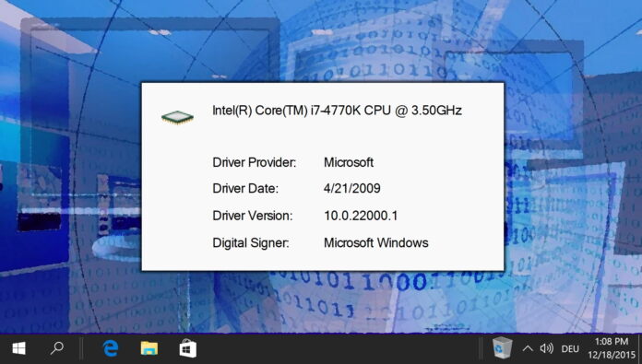
Task: Switch the DEU input language
Action: pos(570,349)
